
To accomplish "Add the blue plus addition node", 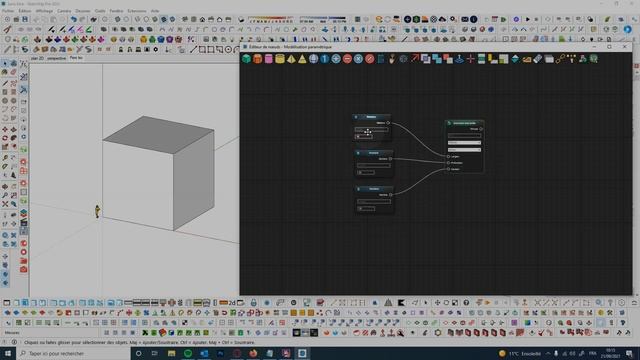I will tap(336, 59).
